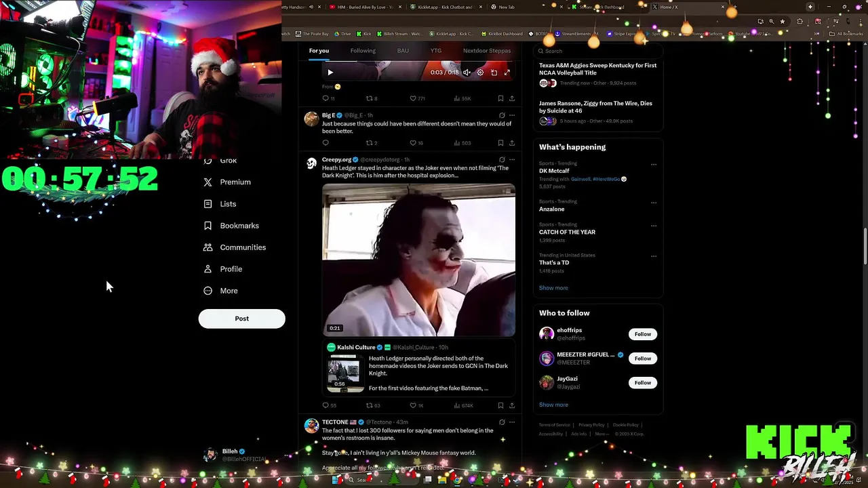Click the Post button
The height and width of the screenshot is (488, 868).
[x=242, y=319]
